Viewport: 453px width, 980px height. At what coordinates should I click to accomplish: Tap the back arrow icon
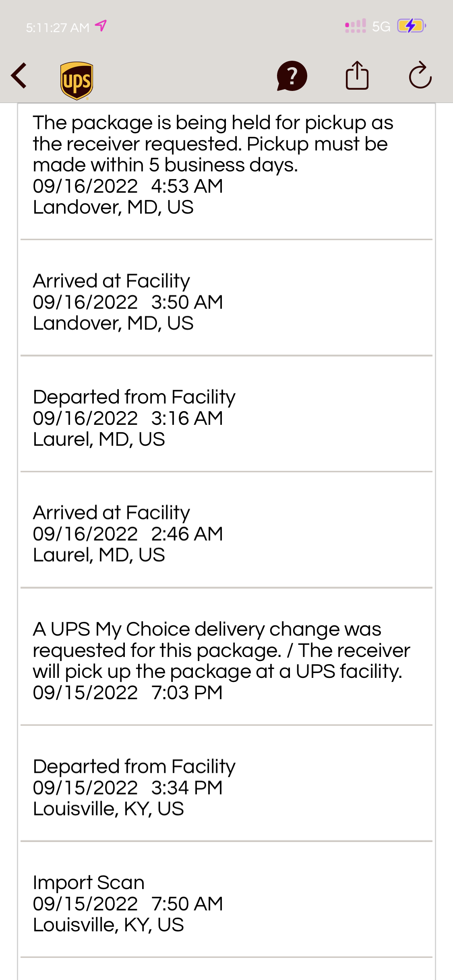19,75
